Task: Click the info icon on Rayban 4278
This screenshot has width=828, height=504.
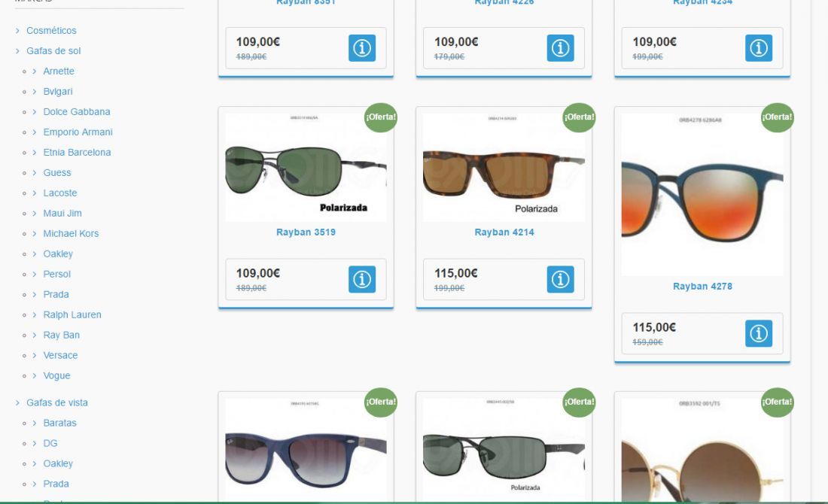Action: click(x=759, y=333)
